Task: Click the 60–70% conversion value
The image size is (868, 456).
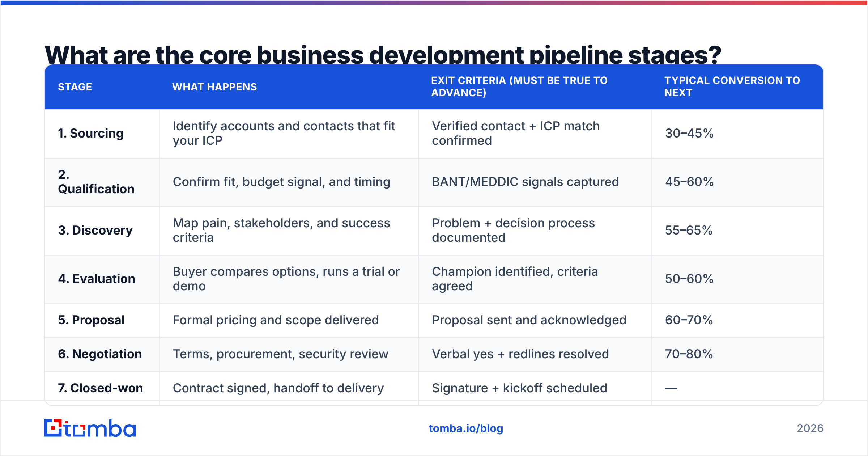Action: point(689,320)
